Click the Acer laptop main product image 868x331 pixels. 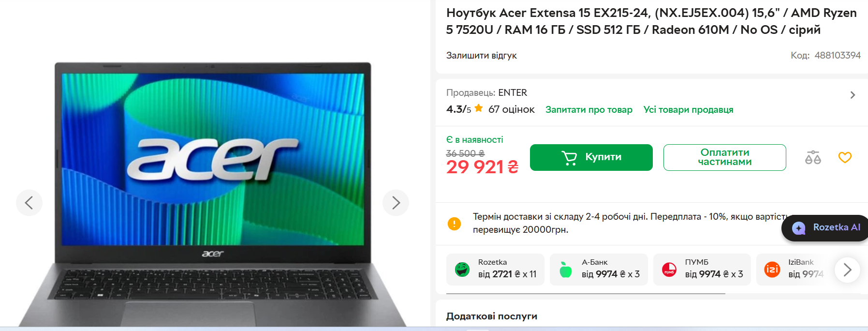213,194
